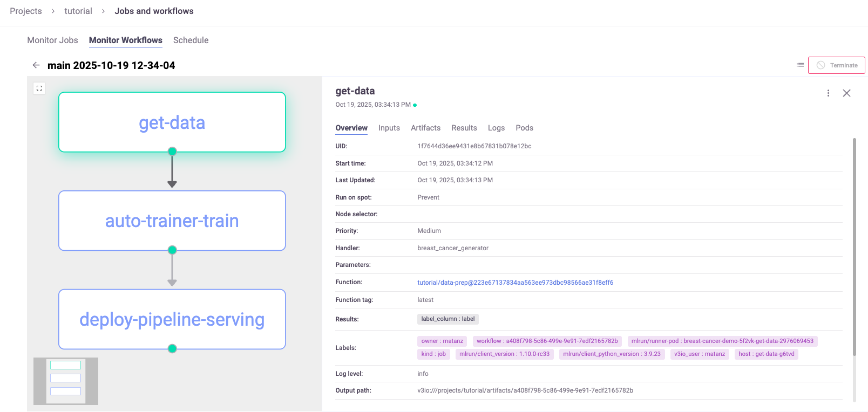Click the fit-view expand icon in graph
868x412 pixels.
click(39, 88)
